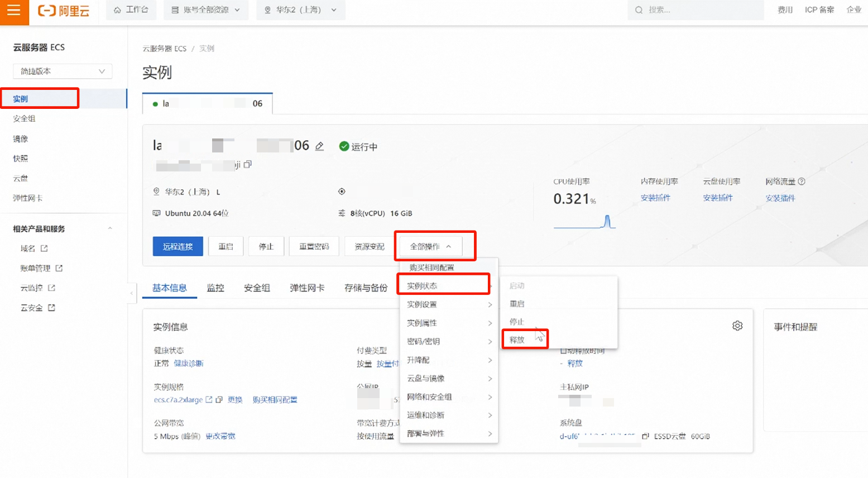Copy the instance type ecs.c7a.2xlarge
The image size is (868, 478).
[x=219, y=400]
